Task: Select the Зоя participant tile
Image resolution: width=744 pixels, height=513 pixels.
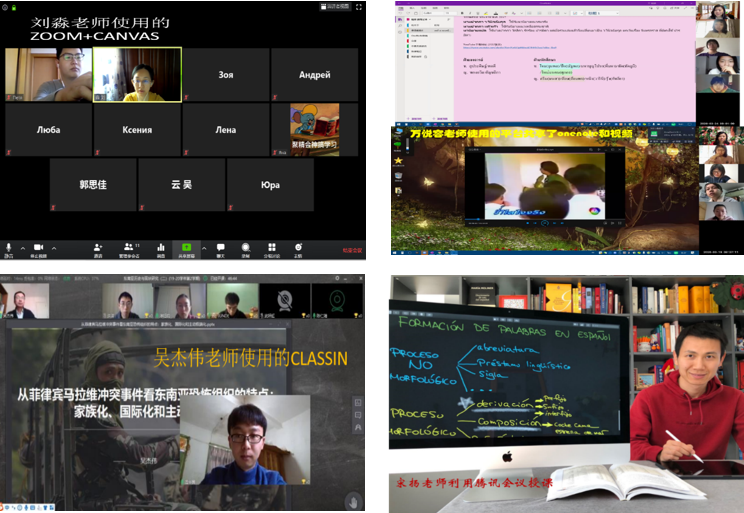Action: coord(226,75)
